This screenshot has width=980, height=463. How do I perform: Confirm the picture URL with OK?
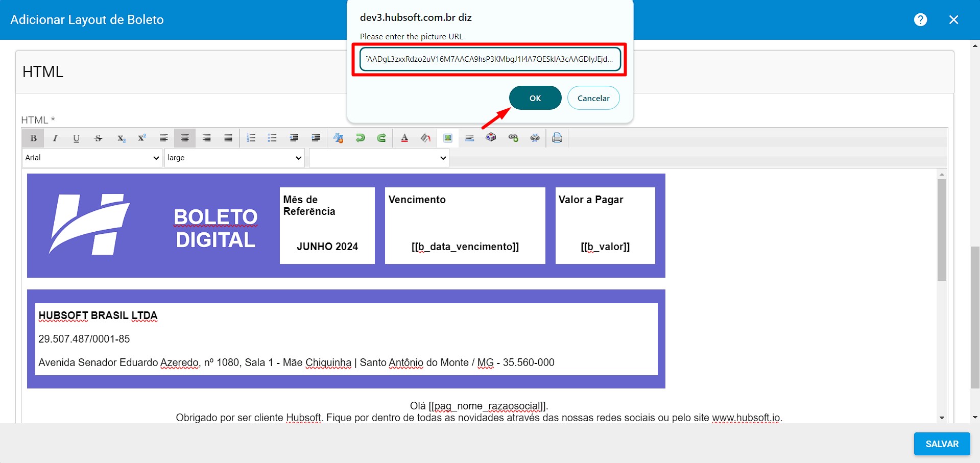click(x=535, y=98)
